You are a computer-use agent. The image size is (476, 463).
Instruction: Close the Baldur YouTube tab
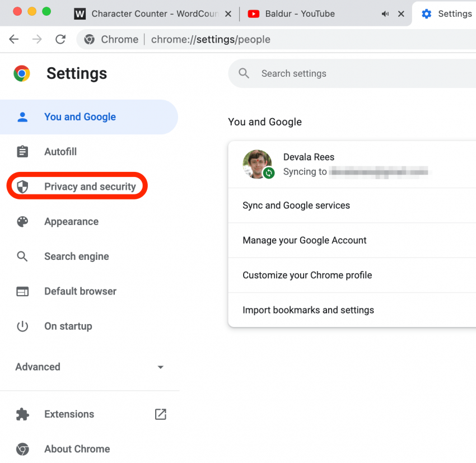click(401, 13)
